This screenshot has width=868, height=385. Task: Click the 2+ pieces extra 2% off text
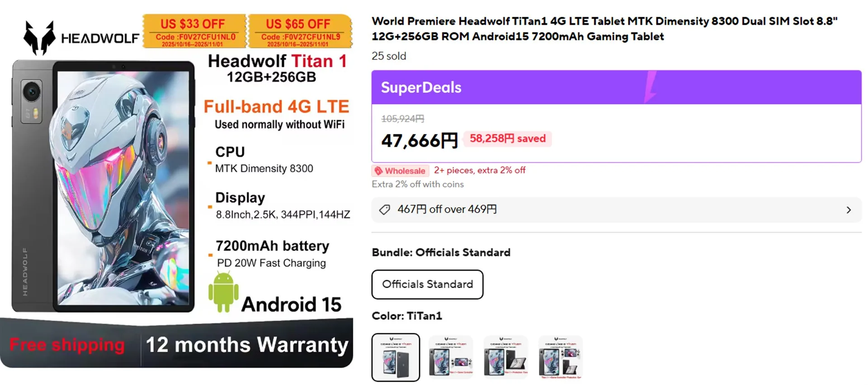click(480, 170)
